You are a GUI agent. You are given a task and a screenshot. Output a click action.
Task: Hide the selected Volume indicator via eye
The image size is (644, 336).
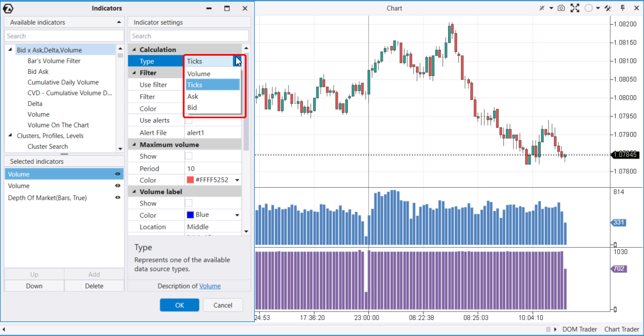117,174
